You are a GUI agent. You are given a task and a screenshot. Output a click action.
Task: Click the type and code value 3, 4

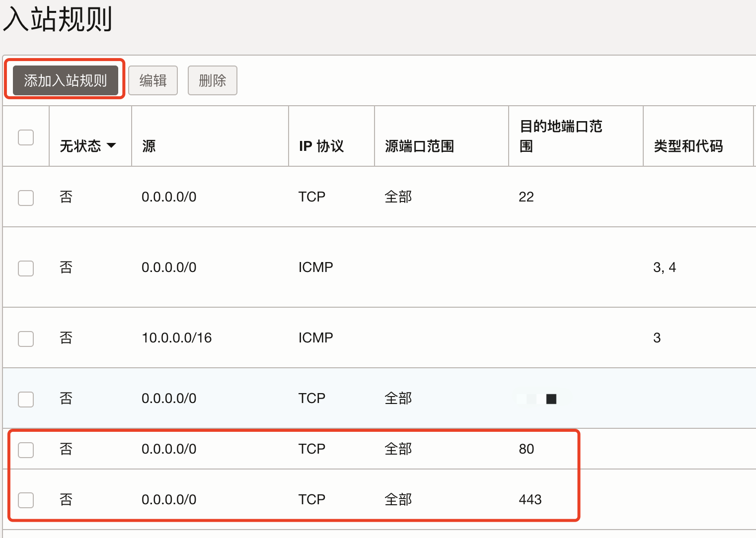pyautogui.click(x=664, y=268)
